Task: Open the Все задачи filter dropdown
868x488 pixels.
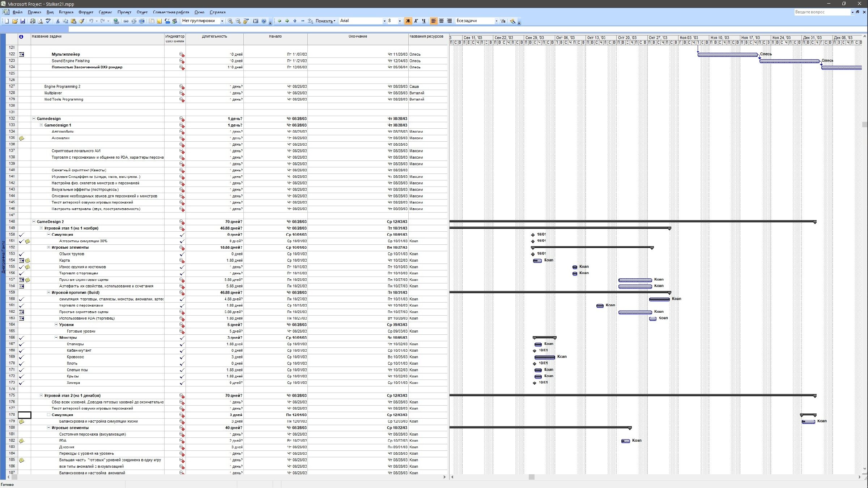Action: click(x=496, y=21)
